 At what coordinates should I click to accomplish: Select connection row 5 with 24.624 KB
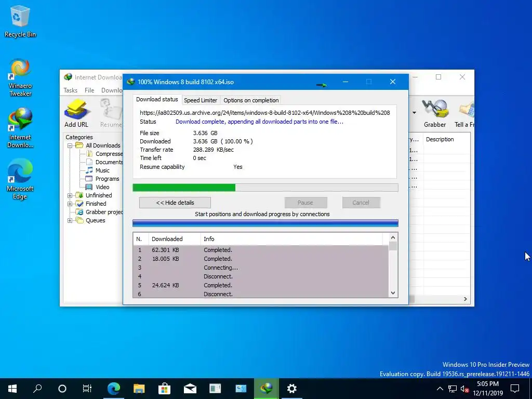click(x=261, y=285)
